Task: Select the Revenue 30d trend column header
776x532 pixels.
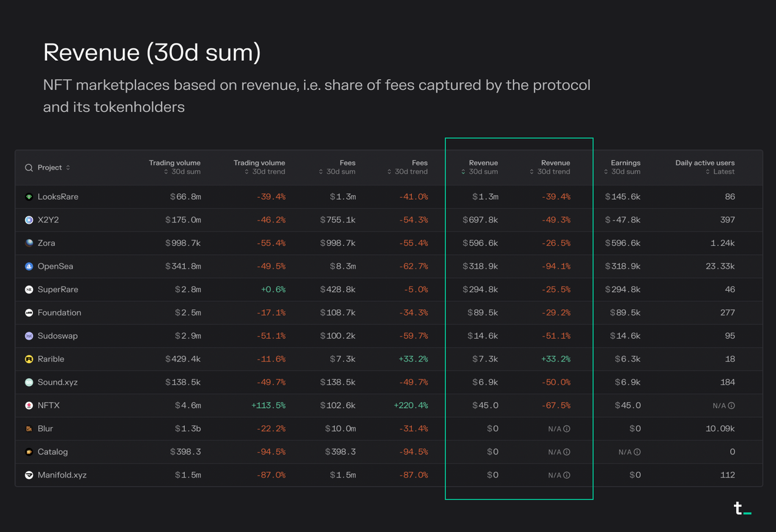Action: (555, 163)
